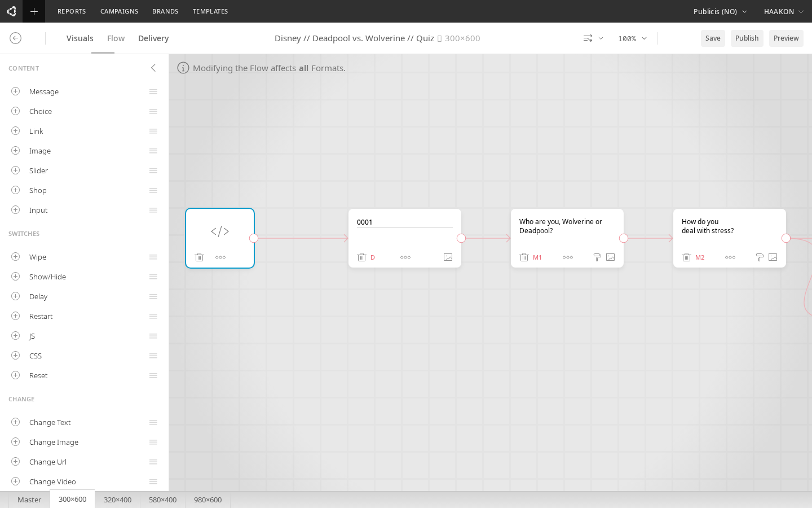This screenshot has height=508, width=812.
Task: Open the image icon on the M1 node
Action: (610, 257)
